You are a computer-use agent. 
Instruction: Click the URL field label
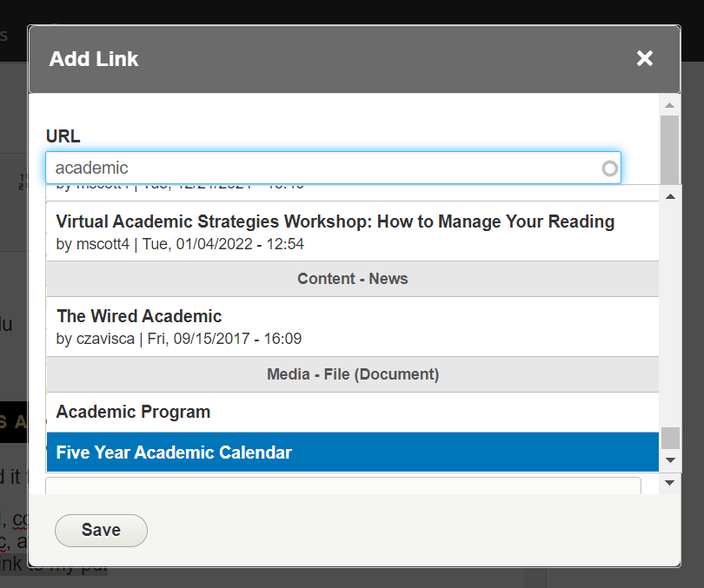pyautogui.click(x=63, y=136)
